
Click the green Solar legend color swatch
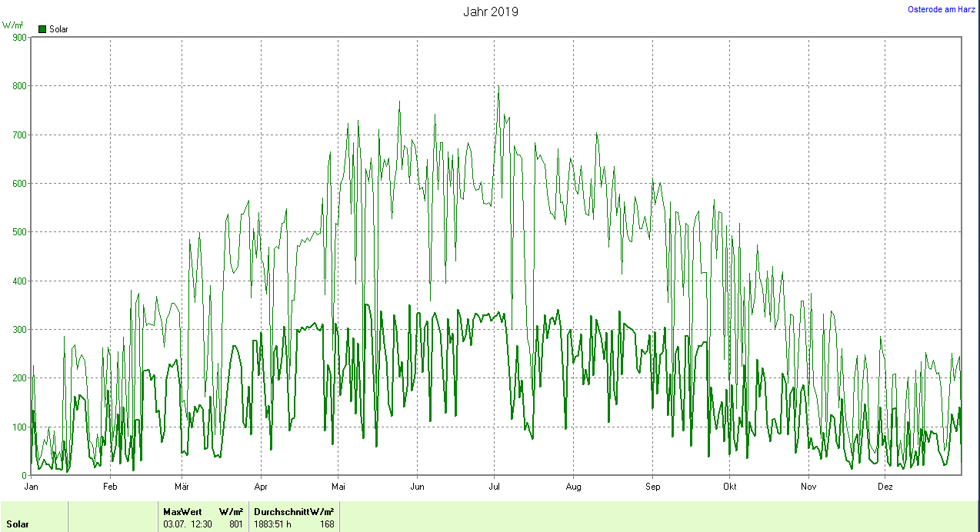(42, 29)
